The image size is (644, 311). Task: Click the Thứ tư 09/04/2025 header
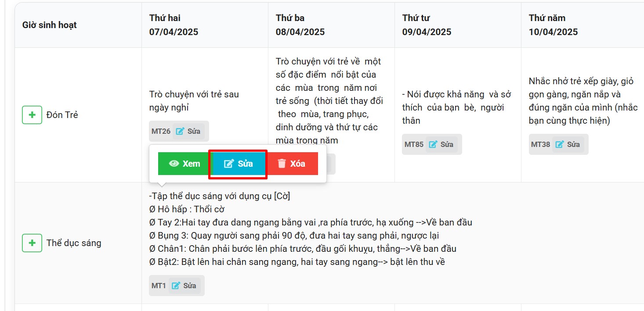pyautogui.click(x=427, y=25)
